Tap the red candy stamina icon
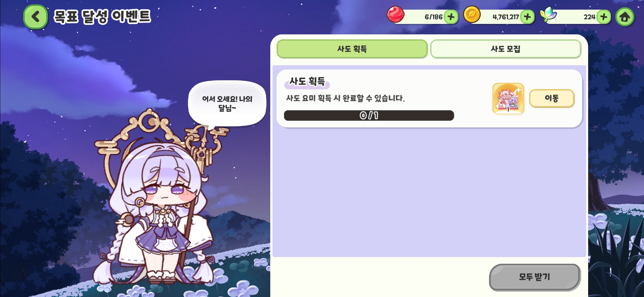 coord(395,15)
